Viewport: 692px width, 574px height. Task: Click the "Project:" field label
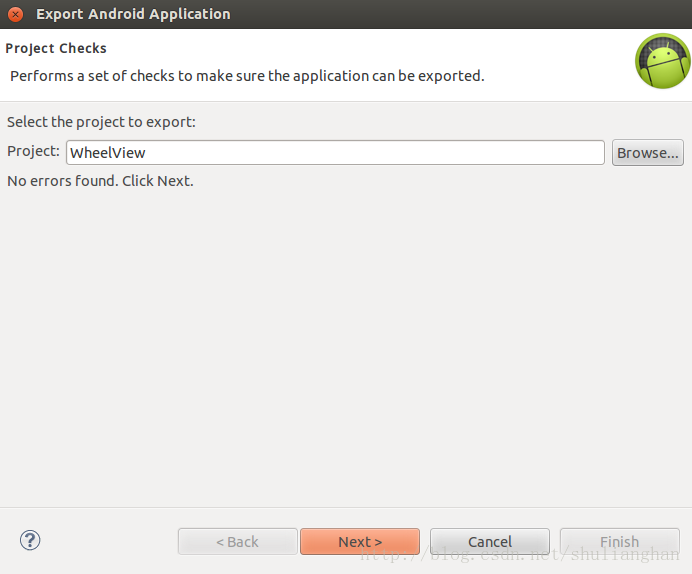point(33,151)
